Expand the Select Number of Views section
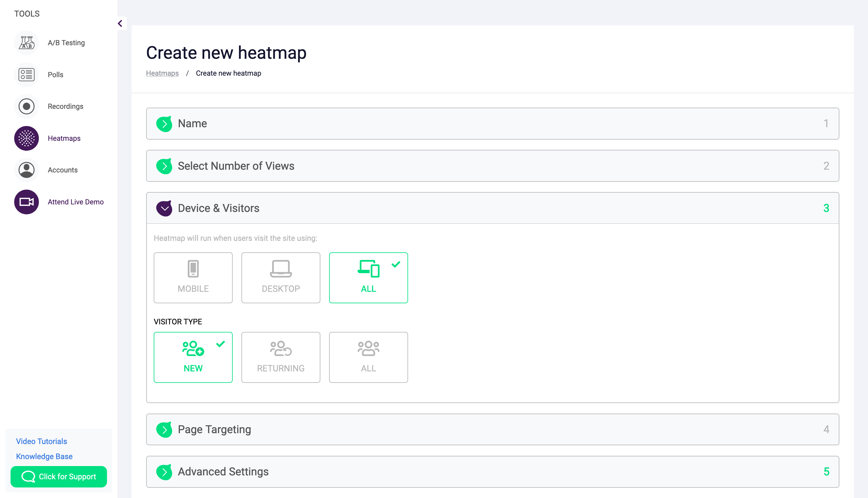Image resolution: width=868 pixels, height=498 pixels. click(164, 166)
